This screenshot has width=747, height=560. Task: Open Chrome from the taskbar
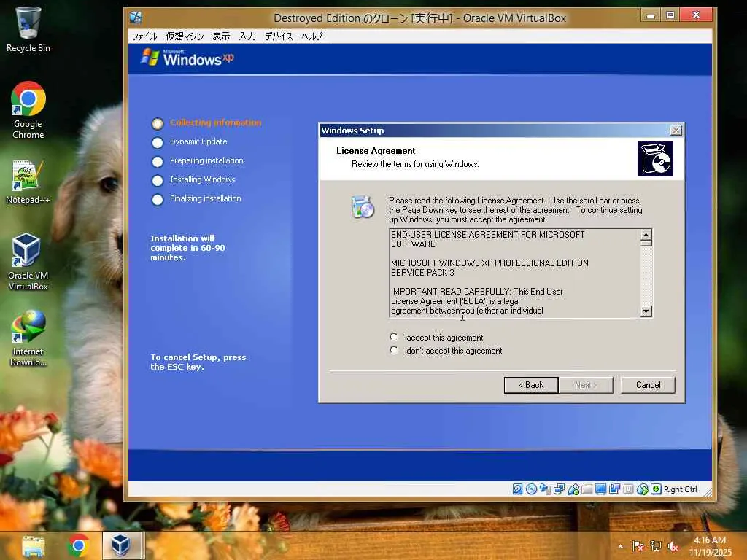79,545
